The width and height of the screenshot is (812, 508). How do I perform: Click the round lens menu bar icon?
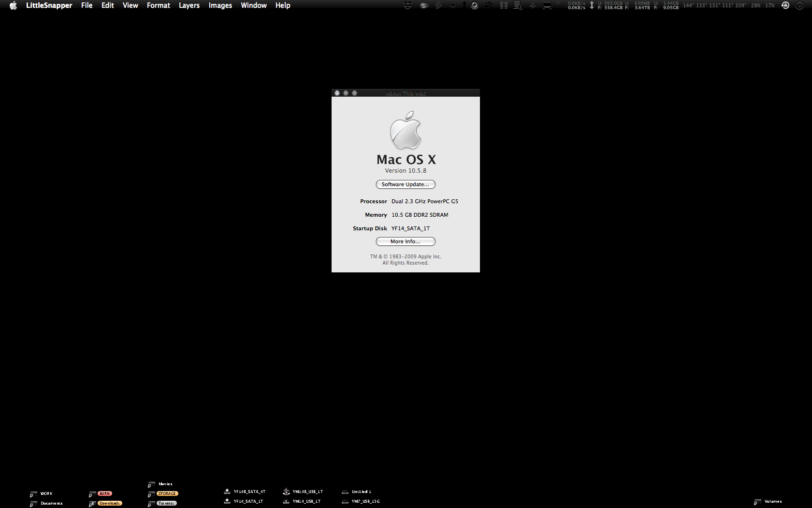475,5
